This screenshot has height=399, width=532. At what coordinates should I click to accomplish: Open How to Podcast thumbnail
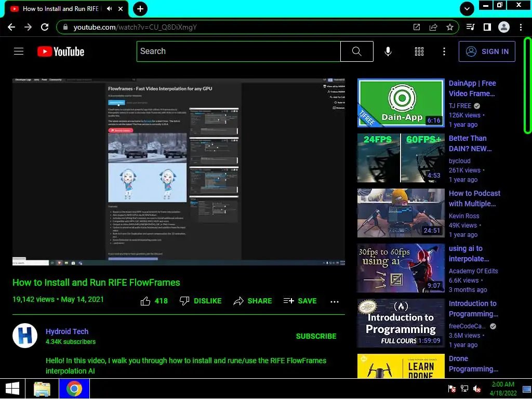(x=401, y=212)
